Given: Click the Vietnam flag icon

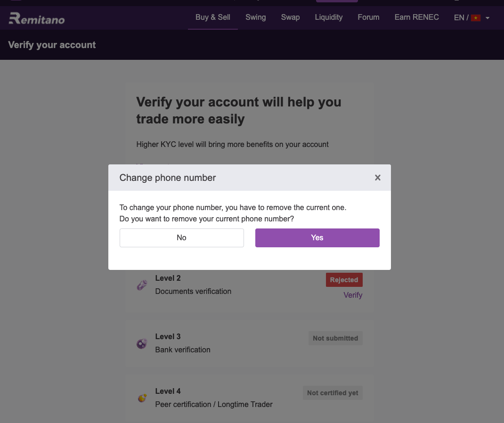Looking at the screenshot, I should (x=475, y=18).
